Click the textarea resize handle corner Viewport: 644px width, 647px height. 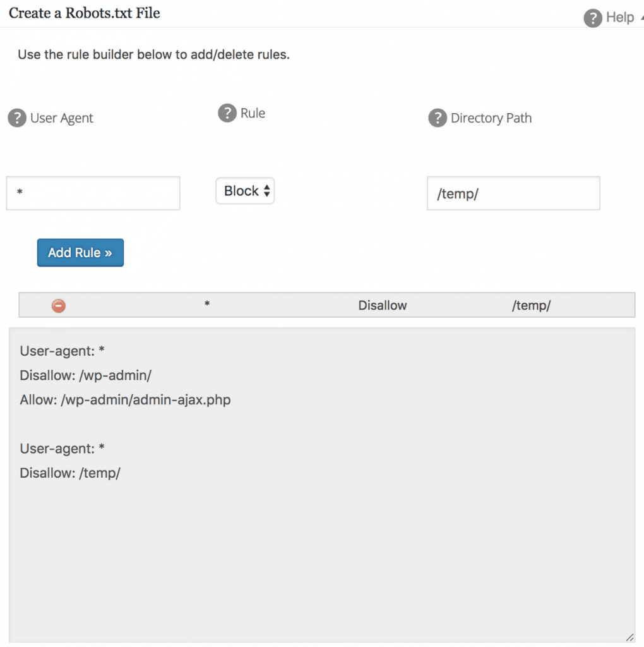pyautogui.click(x=629, y=637)
